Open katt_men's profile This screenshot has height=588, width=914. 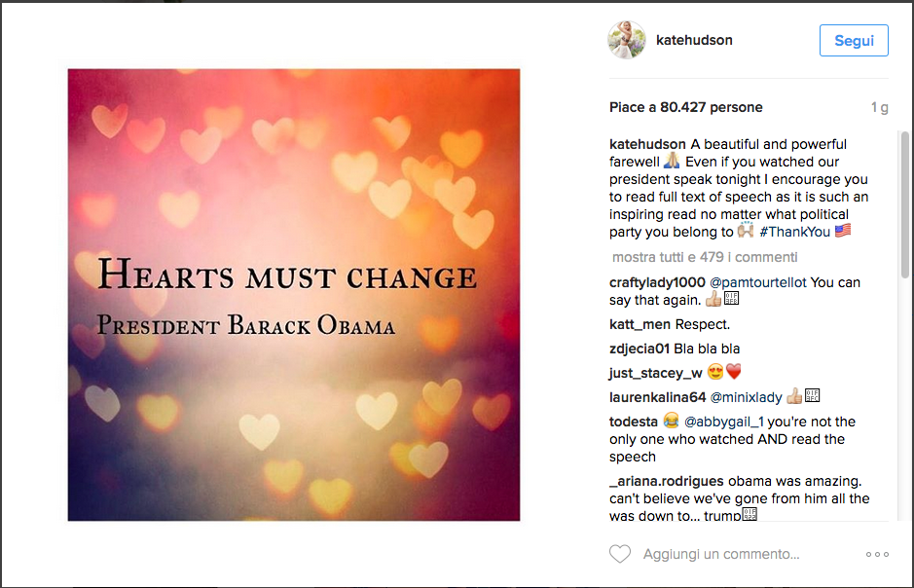coord(640,324)
